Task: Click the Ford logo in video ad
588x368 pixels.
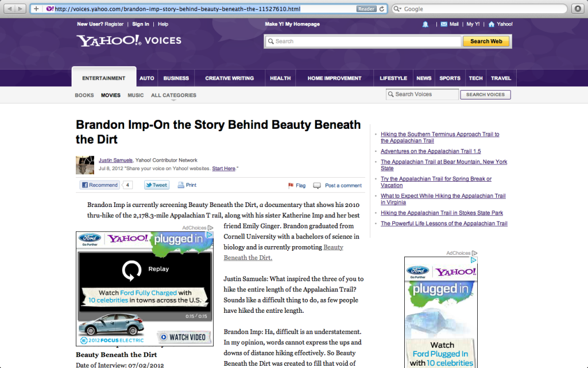Action: pyautogui.click(x=90, y=237)
